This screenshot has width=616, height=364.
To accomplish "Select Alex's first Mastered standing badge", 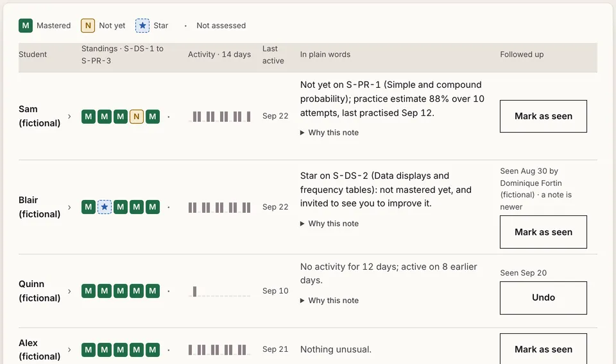I will (x=89, y=350).
